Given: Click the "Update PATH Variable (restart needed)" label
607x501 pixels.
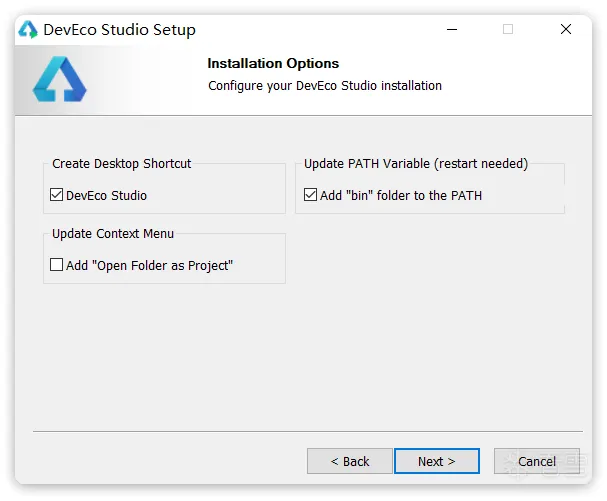Looking at the screenshot, I should coord(416,163).
